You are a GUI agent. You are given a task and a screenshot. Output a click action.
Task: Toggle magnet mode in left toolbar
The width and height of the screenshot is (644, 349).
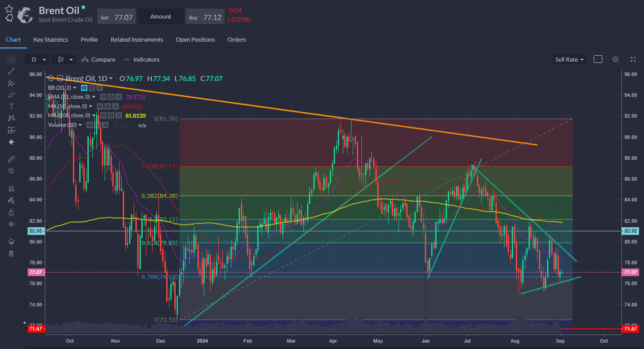point(11,189)
